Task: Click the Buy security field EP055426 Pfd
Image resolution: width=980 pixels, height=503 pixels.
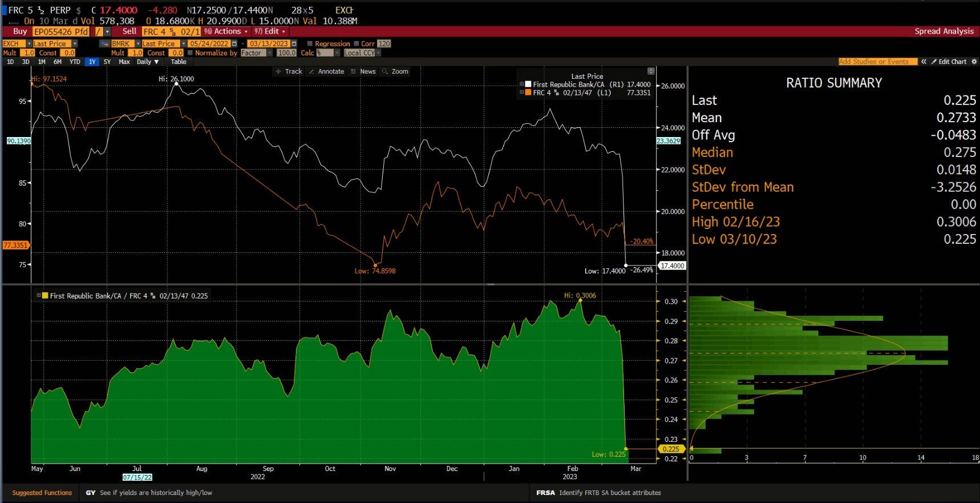Action: tap(60, 31)
